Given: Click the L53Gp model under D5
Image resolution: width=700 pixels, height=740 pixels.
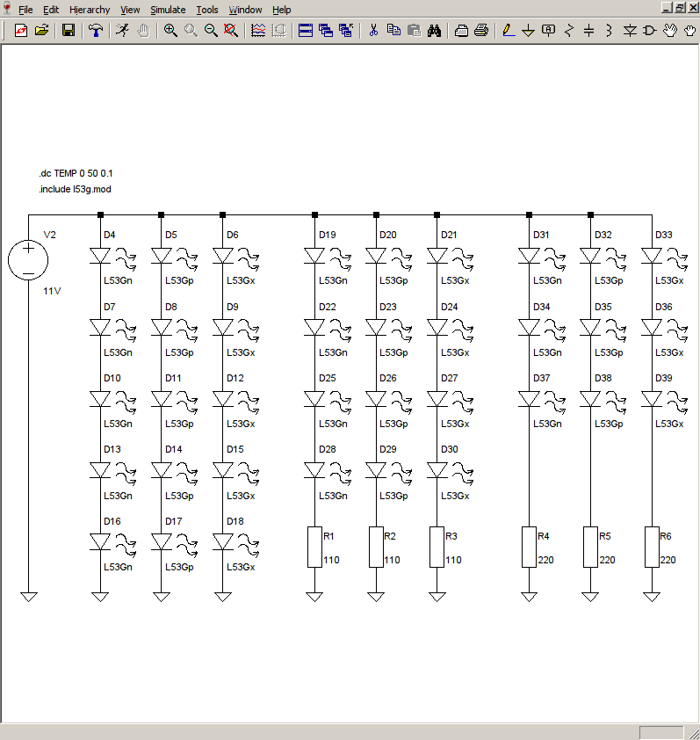Looking at the screenshot, I should click(179, 281).
